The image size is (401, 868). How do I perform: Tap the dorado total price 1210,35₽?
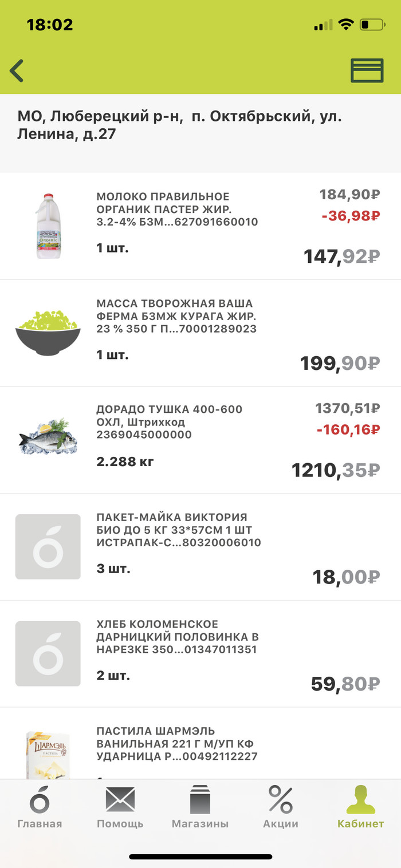(335, 470)
